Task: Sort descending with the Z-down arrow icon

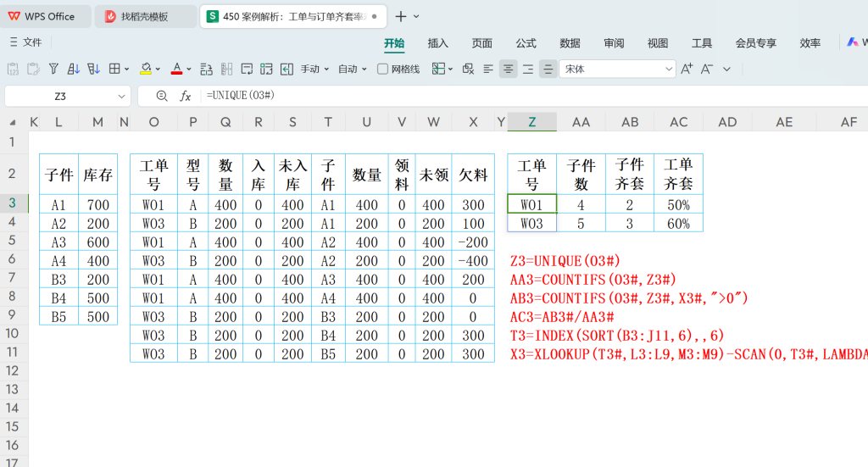Action: [93, 69]
